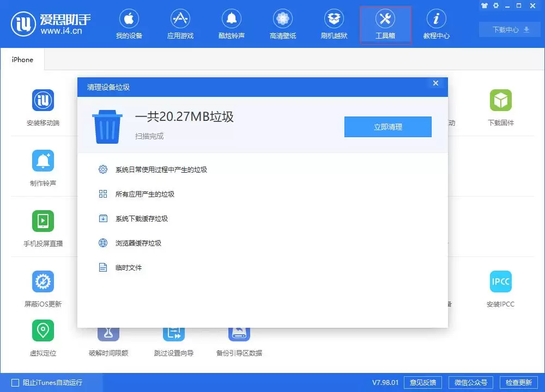Viewport: 545px width, 392px height.
Task: Select the 工具箱 toolbox tab
Action: click(385, 25)
